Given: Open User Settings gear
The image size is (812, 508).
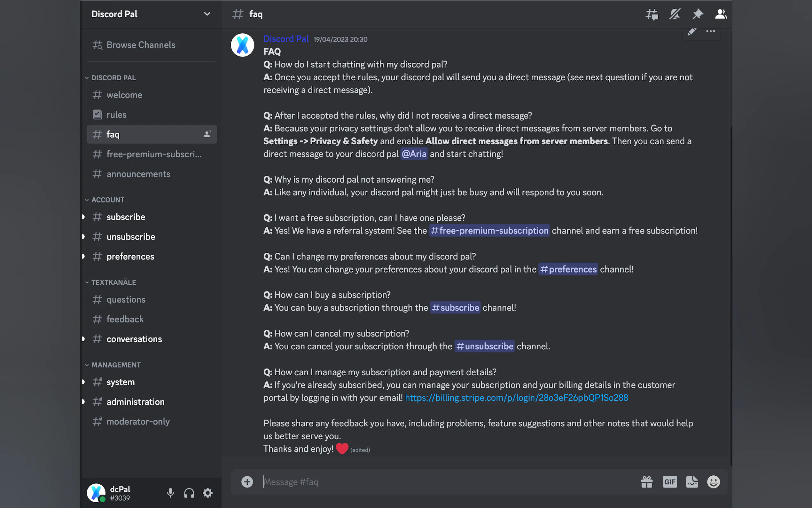Looking at the screenshot, I should pyautogui.click(x=208, y=493).
